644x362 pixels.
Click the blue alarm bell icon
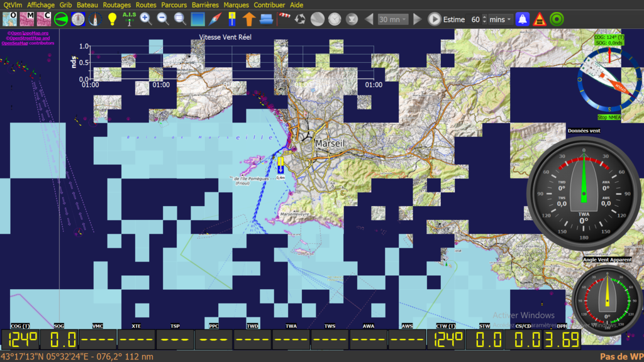[x=523, y=19]
